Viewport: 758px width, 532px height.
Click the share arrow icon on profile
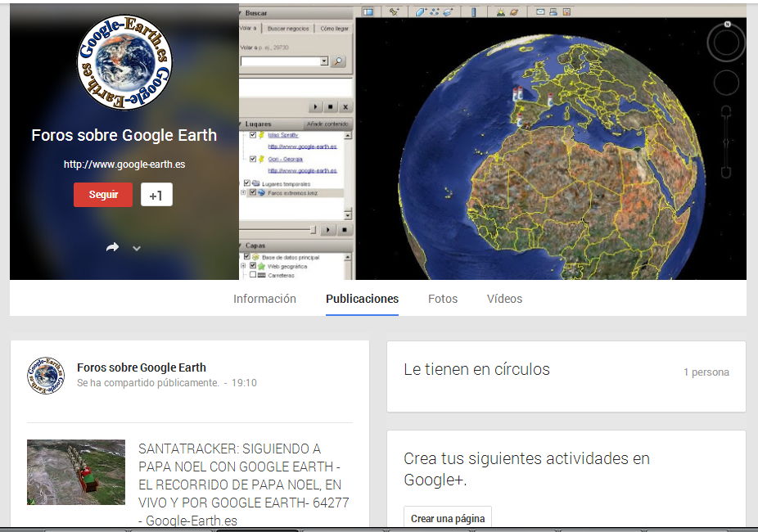pyautogui.click(x=112, y=247)
